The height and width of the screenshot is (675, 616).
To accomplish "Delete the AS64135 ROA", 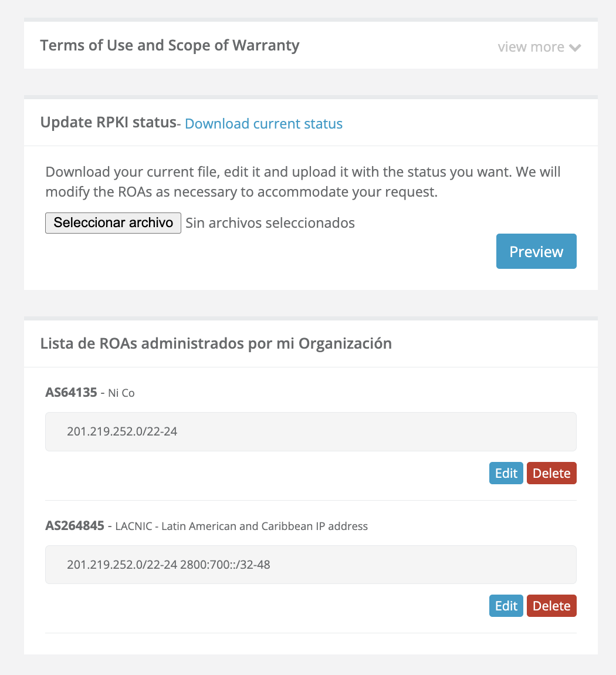I will [551, 473].
